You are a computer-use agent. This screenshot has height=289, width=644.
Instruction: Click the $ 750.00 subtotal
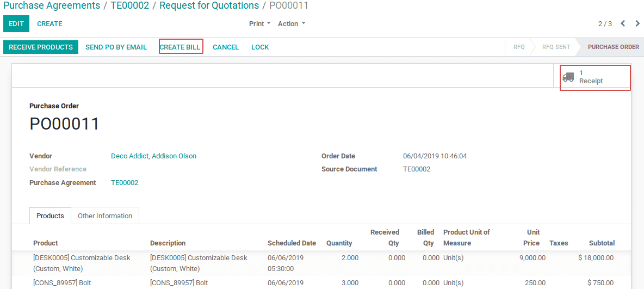(x=600, y=283)
